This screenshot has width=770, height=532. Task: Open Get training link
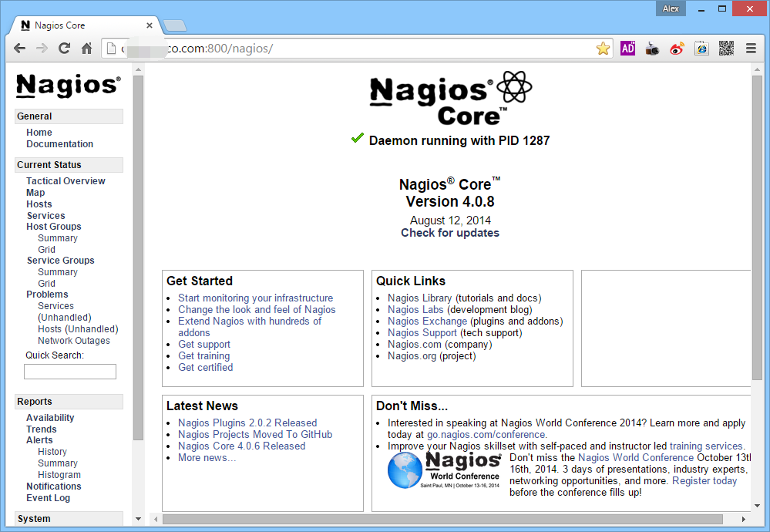pos(203,355)
